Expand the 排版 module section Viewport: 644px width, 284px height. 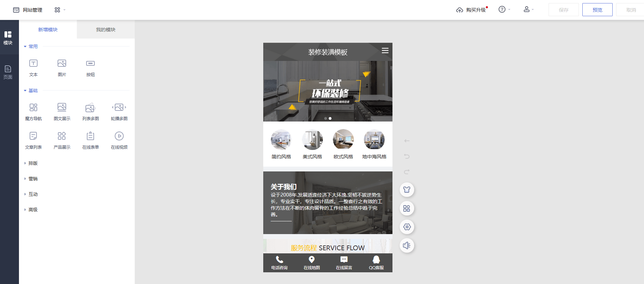tap(33, 163)
